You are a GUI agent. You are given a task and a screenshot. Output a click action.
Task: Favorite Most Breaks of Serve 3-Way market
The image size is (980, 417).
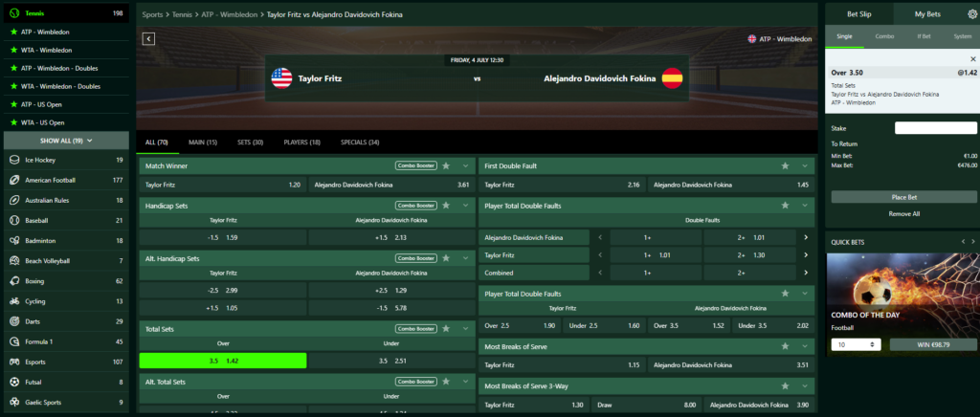[785, 385]
